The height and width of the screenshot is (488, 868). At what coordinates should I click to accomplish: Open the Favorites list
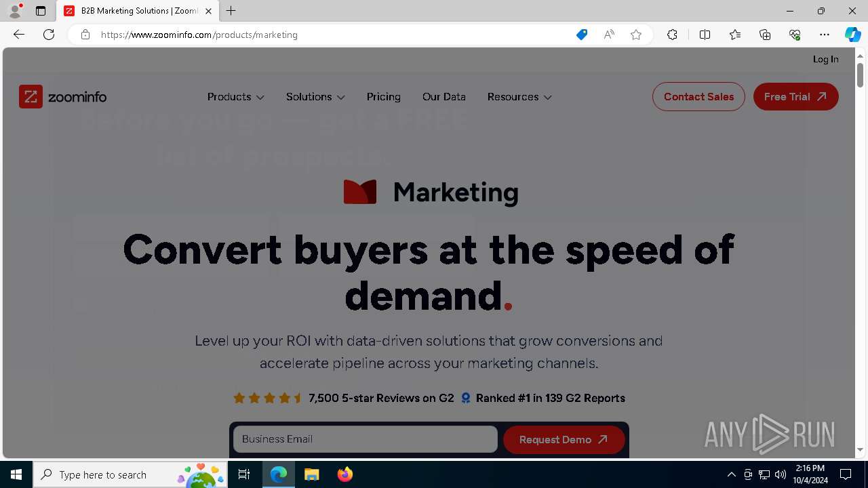(735, 35)
